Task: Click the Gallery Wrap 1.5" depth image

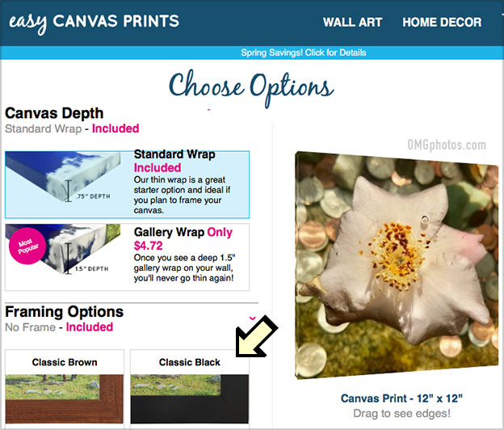Action: [63, 249]
